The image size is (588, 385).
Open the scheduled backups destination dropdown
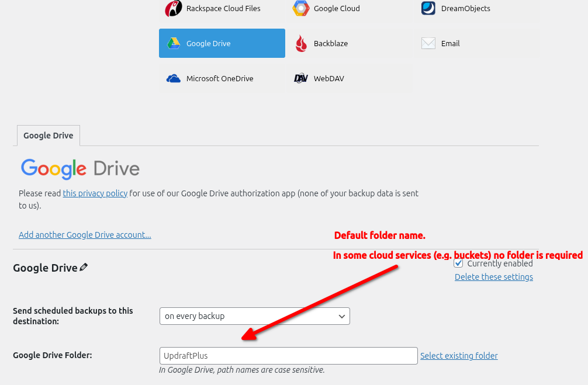tap(254, 316)
